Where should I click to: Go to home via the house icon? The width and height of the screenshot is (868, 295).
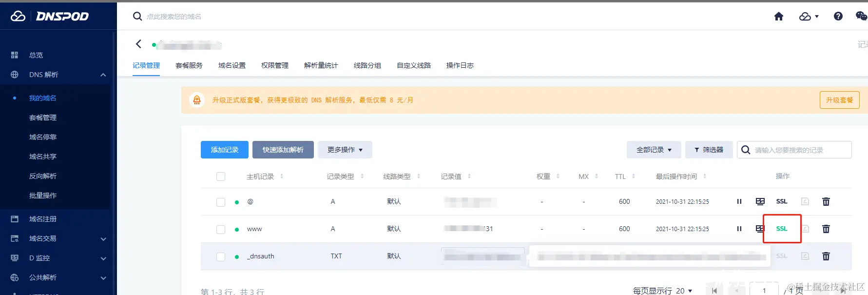pos(779,16)
